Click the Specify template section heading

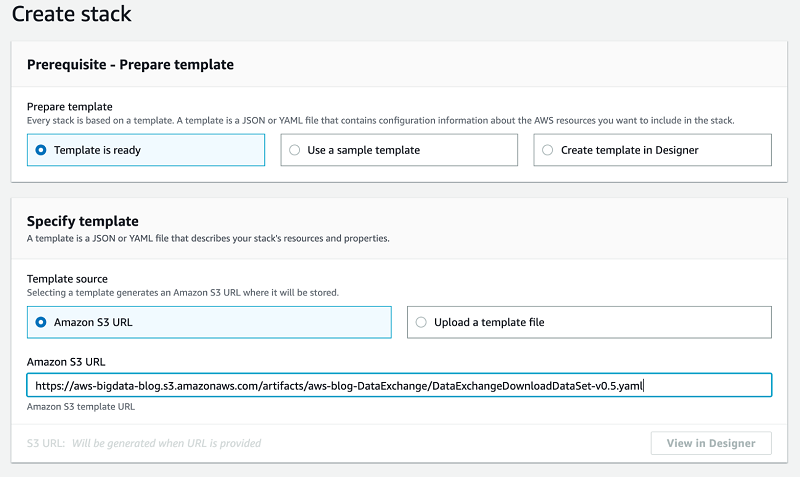(x=83, y=221)
